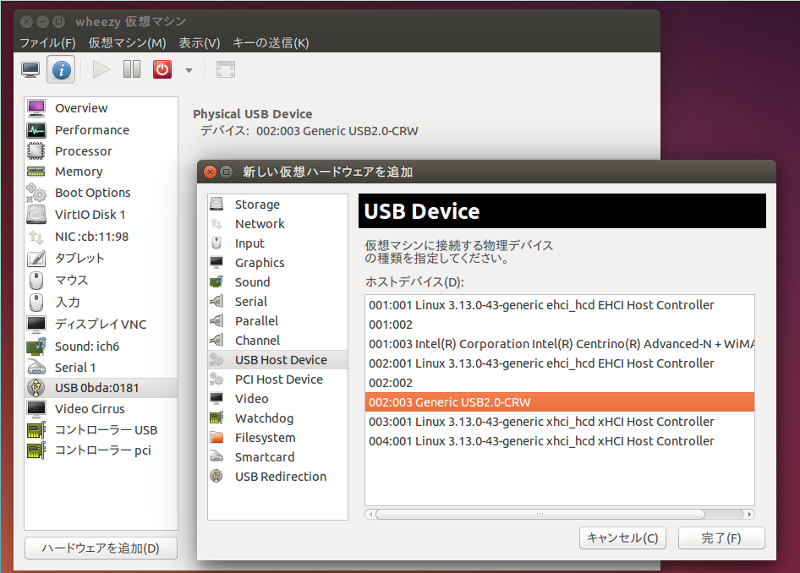Show virtual hardware details info icon
800x573 pixels.
pyautogui.click(x=61, y=69)
